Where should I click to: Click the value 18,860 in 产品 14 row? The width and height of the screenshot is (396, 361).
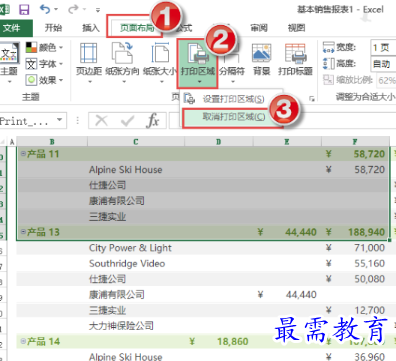[233, 341]
